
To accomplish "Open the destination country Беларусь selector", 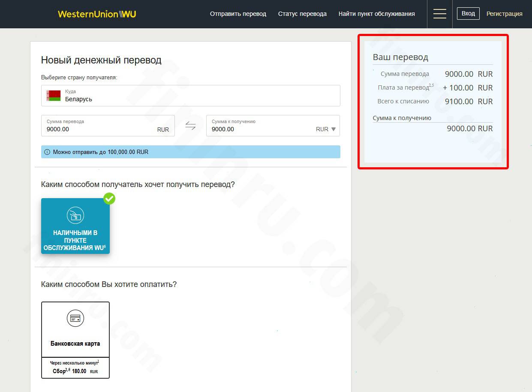I will [191, 96].
